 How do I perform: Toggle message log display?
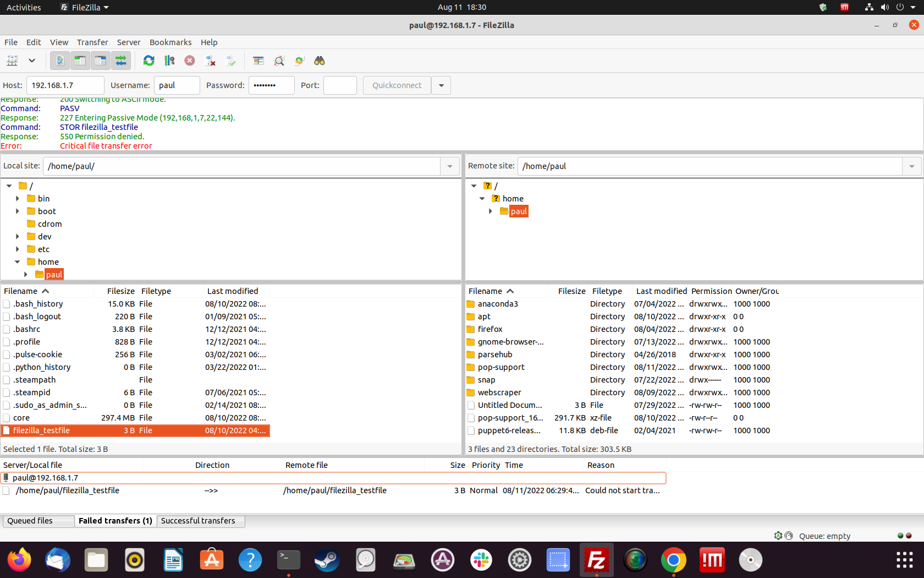[x=60, y=61]
